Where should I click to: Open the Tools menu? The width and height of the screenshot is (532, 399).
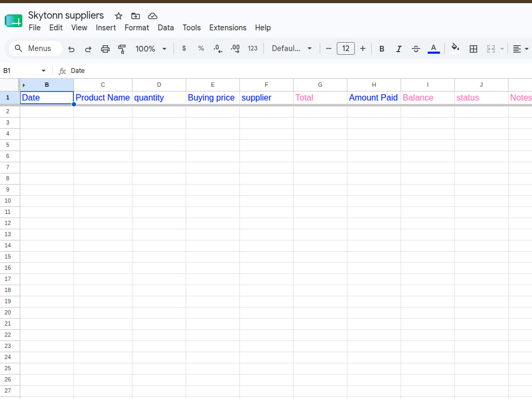click(x=192, y=28)
